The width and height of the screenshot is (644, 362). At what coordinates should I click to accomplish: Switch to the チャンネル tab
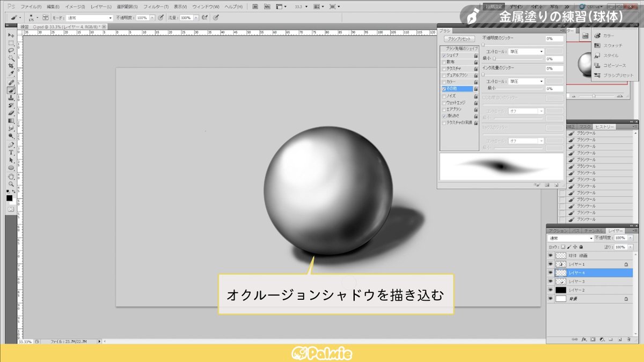click(x=595, y=231)
